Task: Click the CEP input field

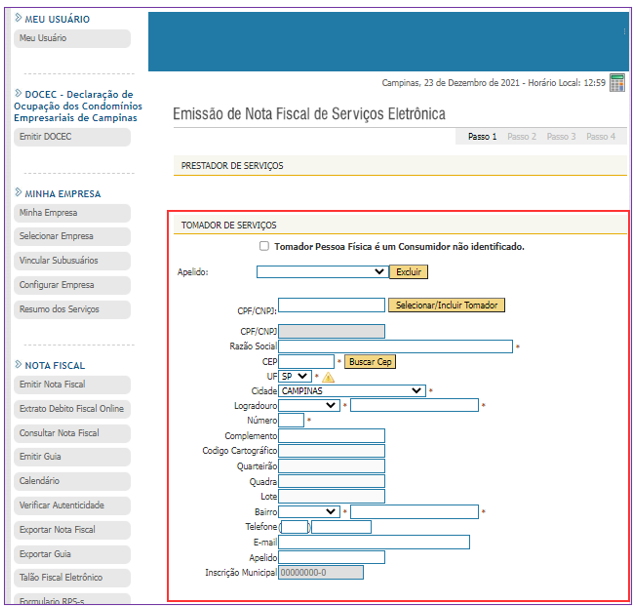Action: [x=306, y=361]
